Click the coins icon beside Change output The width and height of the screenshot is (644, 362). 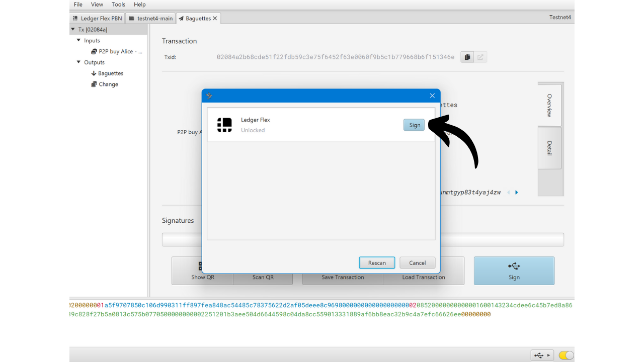94,84
